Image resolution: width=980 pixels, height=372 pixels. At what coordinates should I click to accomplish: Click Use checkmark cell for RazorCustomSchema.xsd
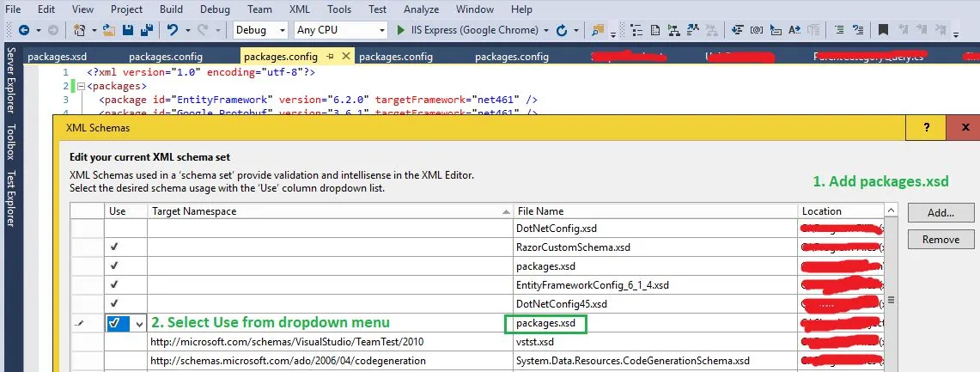(125, 247)
